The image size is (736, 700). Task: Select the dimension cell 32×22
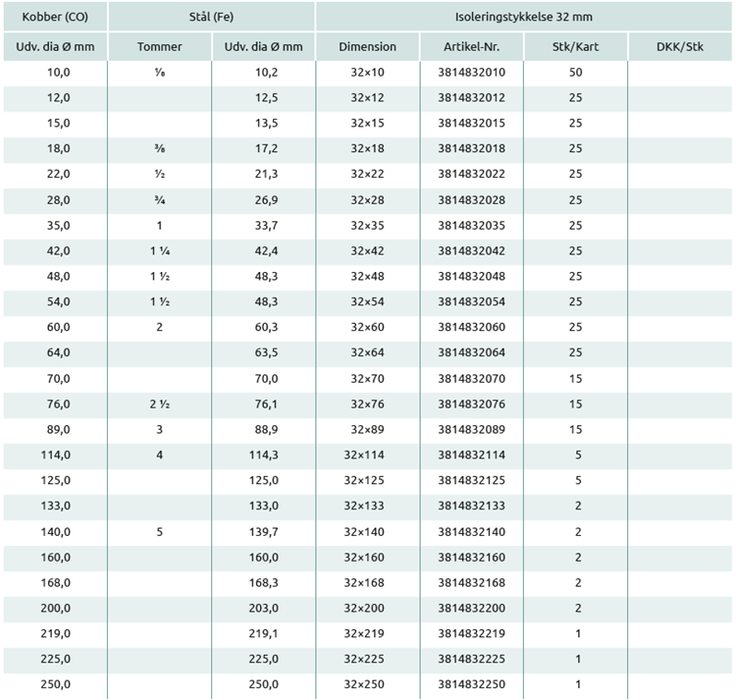368,174
